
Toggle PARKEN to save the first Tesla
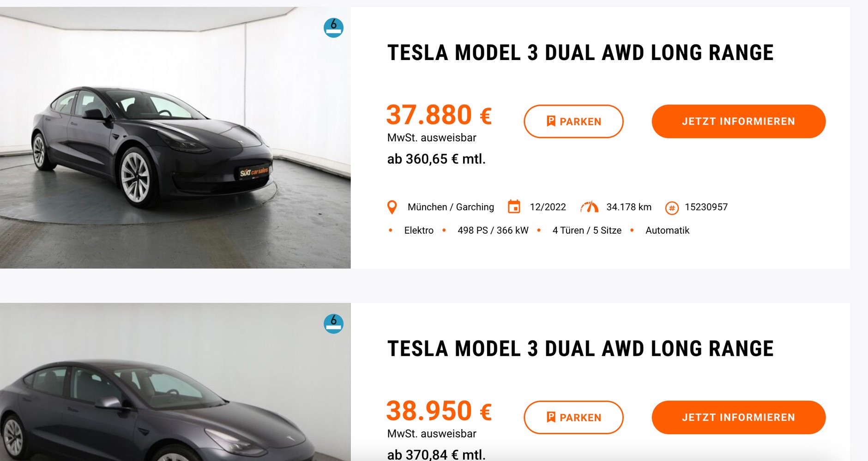click(x=573, y=121)
